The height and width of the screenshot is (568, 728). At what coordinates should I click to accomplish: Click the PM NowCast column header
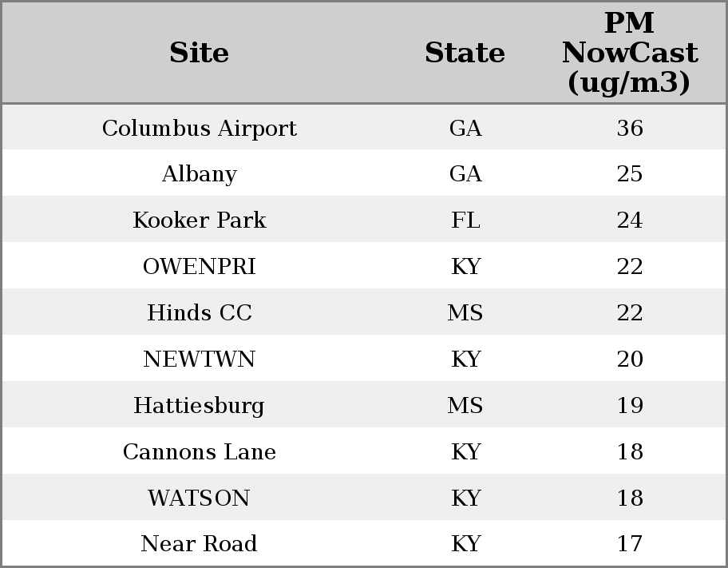click(629, 53)
